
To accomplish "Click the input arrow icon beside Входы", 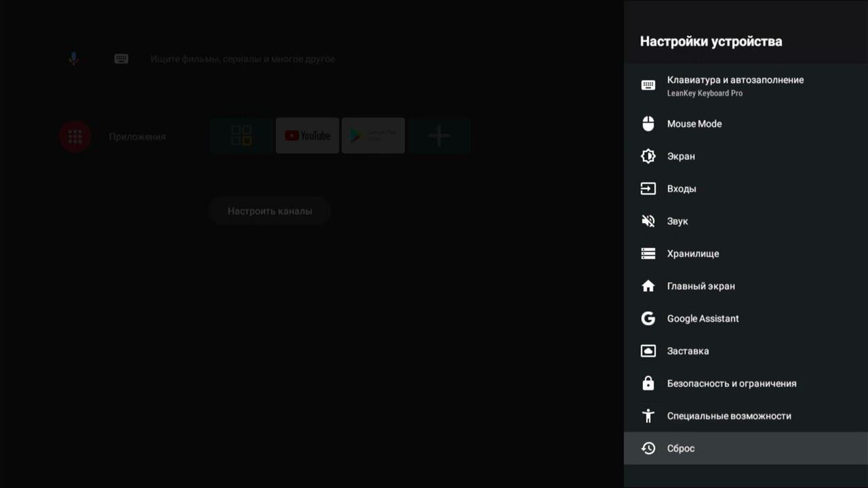I will (x=648, y=188).
